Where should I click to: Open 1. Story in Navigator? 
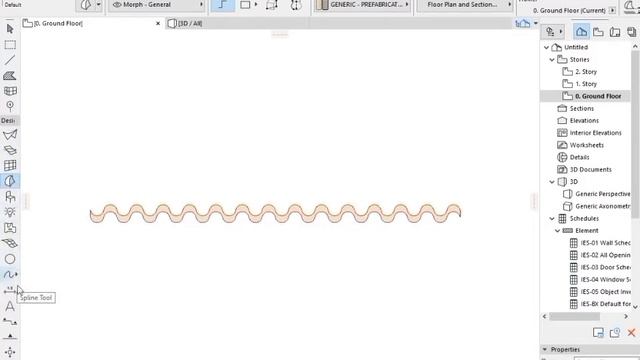[x=586, y=84]
